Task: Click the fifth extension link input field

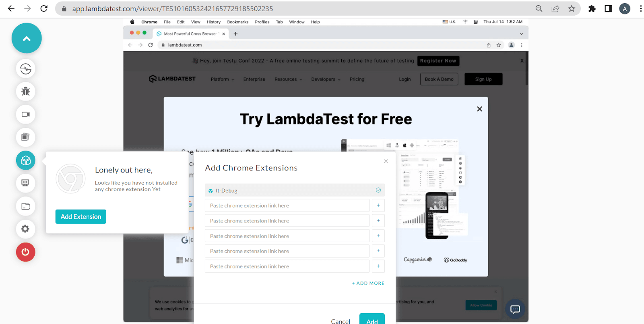Action: coord(287,266)
